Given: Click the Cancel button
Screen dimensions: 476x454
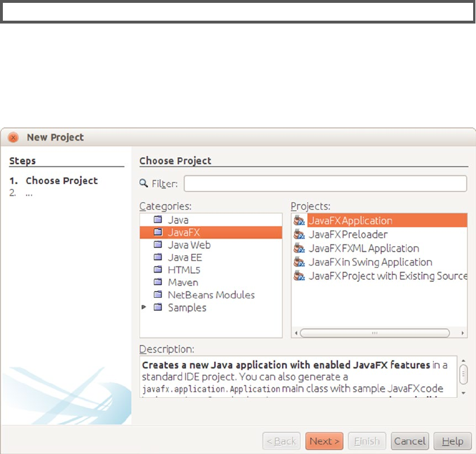Looking at the screenshot, I should [410, 441].
